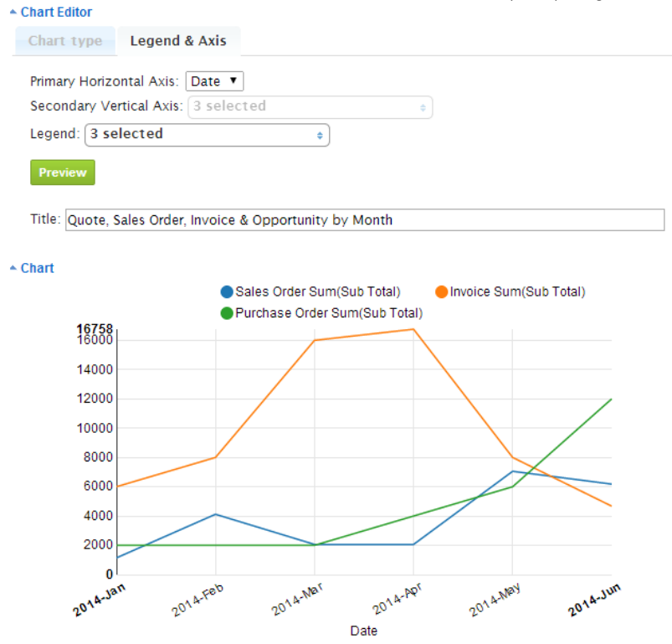Click the green Preview button
The image size is (672, 644).
[63, 173]
